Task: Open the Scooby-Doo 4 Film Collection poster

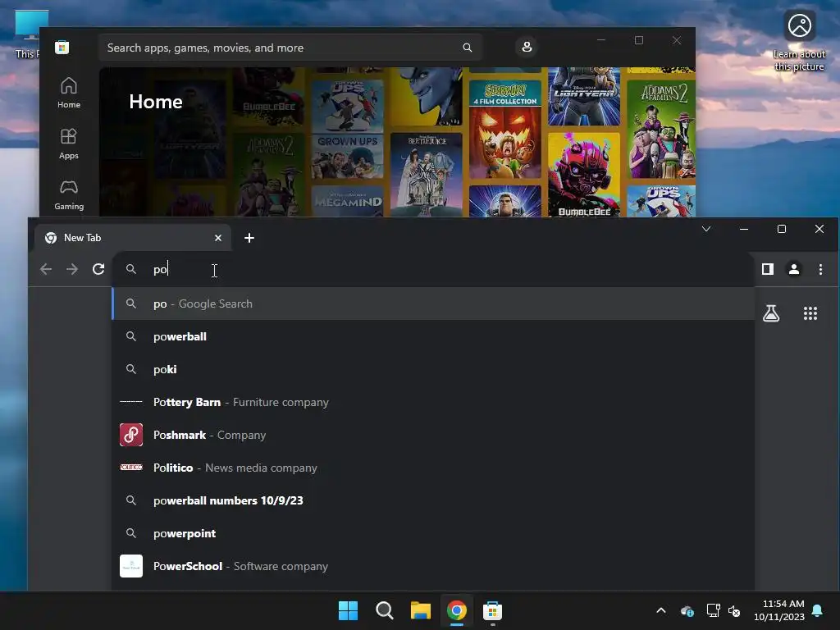Action: [x=505, y=129]
